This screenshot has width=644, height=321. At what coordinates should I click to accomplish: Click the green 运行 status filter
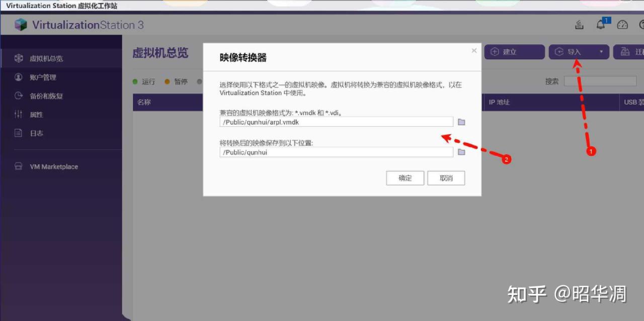coord(144,81)
